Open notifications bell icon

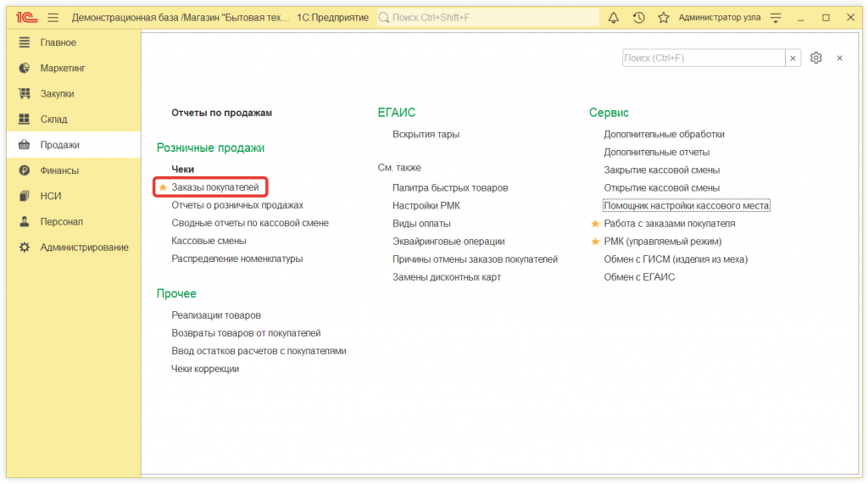pos(614,17)
